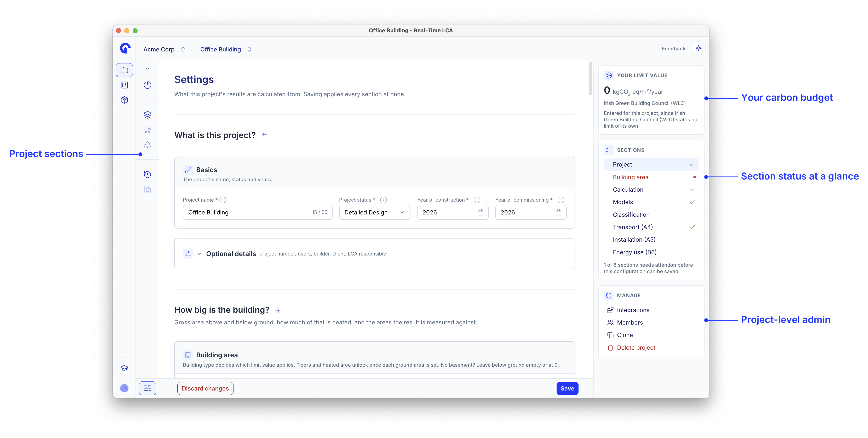
Task: Click the AI sparkle assistant icon
Action: (x=698, y=49)
